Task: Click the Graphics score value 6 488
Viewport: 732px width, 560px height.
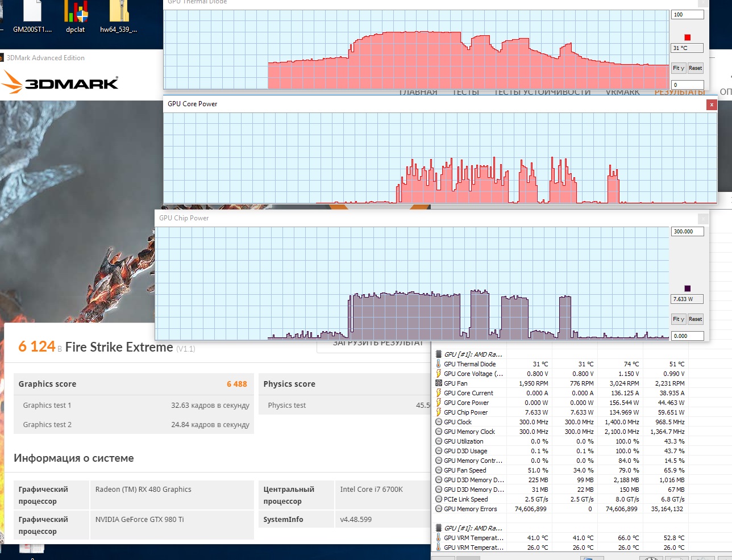Action: pos(237,384)
